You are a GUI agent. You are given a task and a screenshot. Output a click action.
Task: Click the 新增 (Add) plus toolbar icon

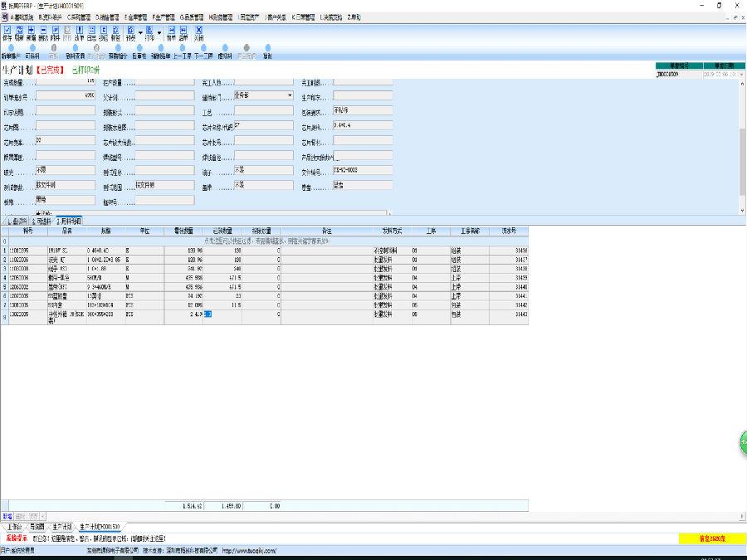pyautogui.click(x=31, y=33)
